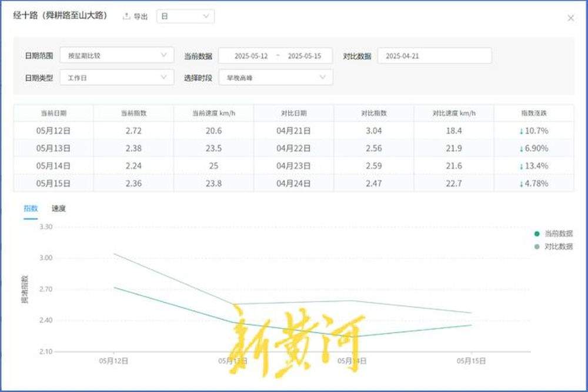Click the ↓10.7% change value cell
588x392 pixels.
(x=534, y=131)
